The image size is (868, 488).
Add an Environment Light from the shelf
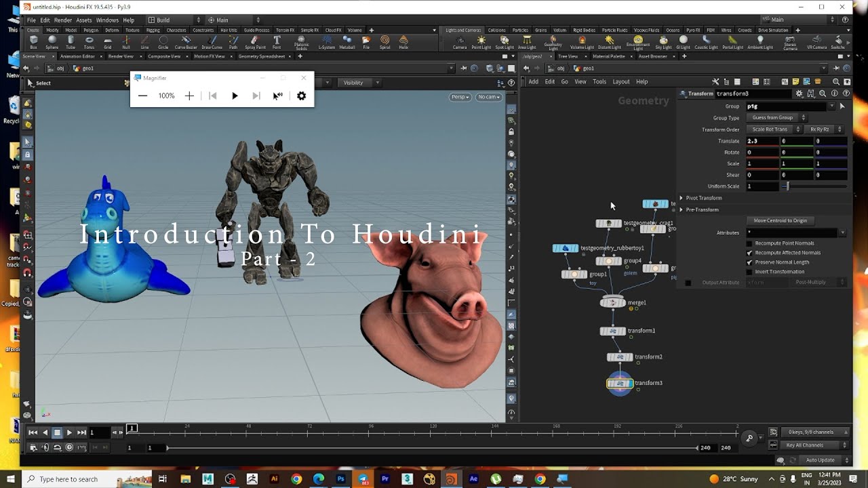pos(637,43)
